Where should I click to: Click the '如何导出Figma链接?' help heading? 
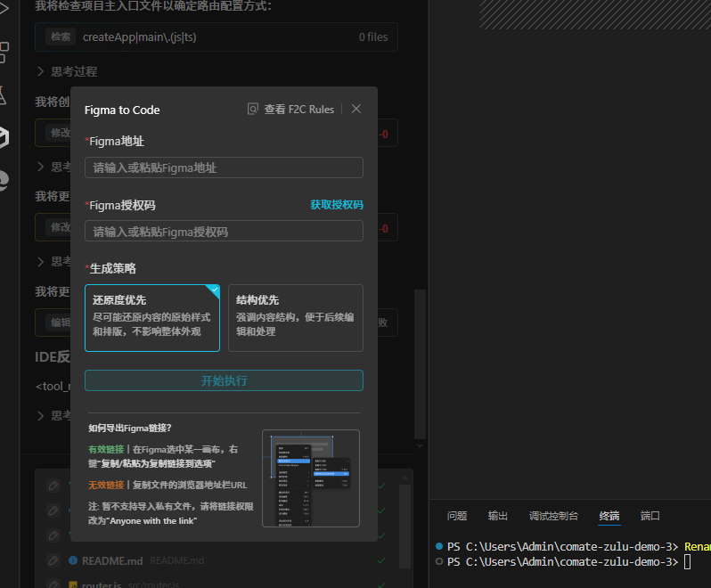point(130,428)
